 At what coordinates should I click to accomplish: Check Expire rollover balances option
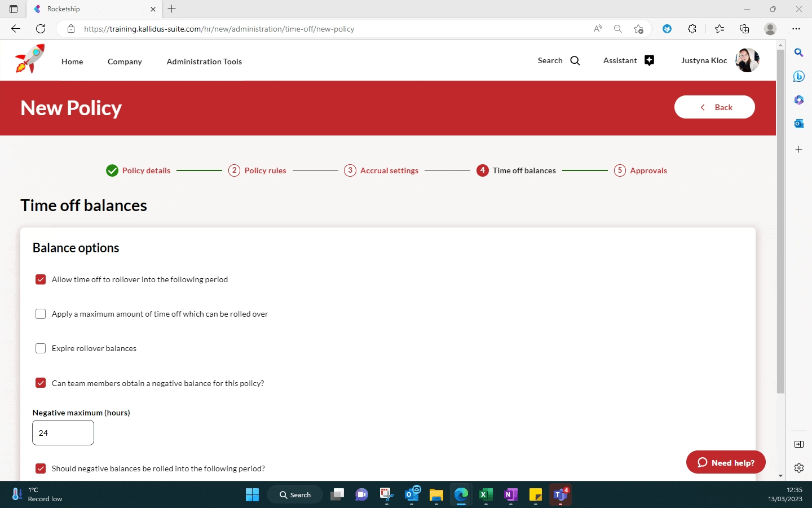point(41,348)
